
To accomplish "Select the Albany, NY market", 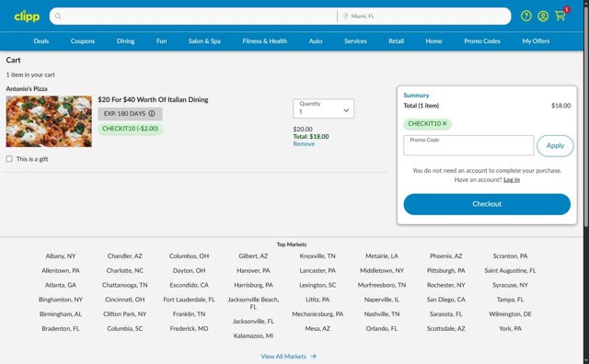I will click(x=61, y=256).
